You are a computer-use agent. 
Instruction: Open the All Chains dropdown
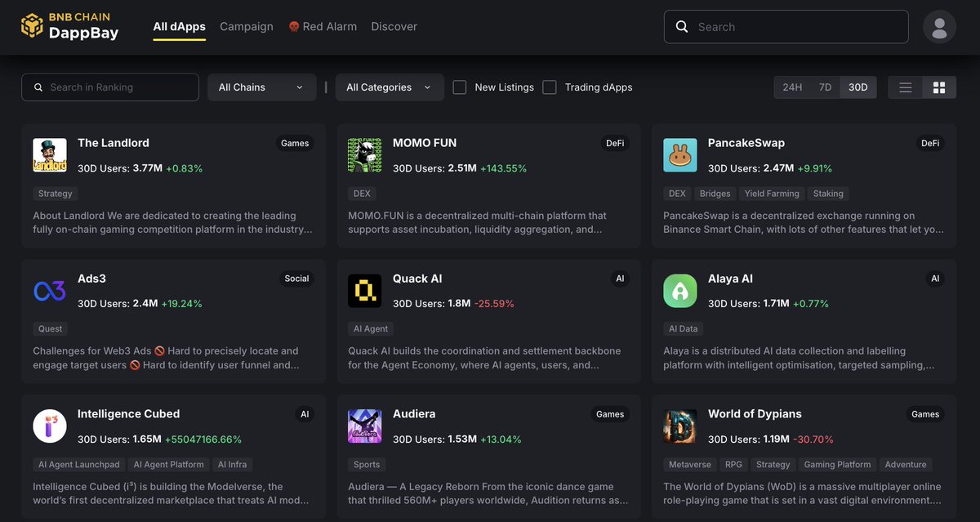261,87
